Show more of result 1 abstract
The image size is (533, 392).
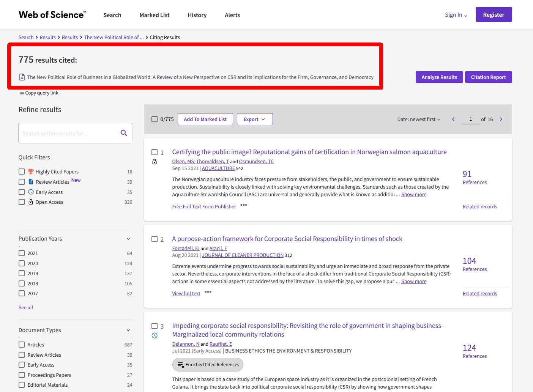[414, 194]
